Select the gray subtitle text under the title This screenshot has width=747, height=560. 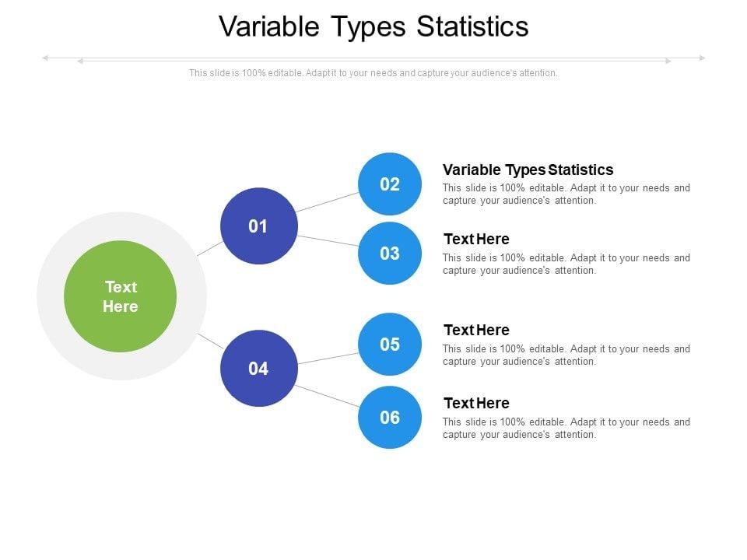[x=373, y=73]
